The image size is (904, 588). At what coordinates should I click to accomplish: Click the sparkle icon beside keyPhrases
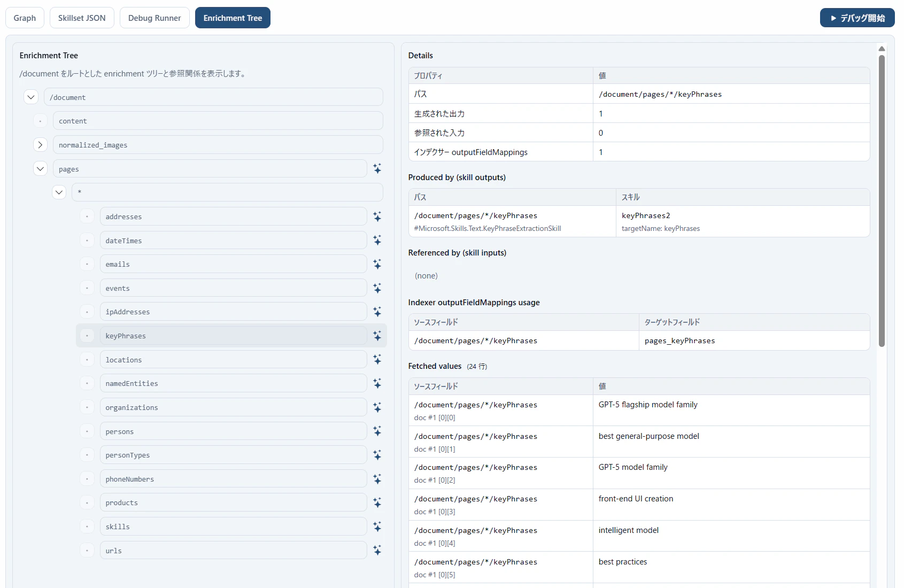point(377,336)
